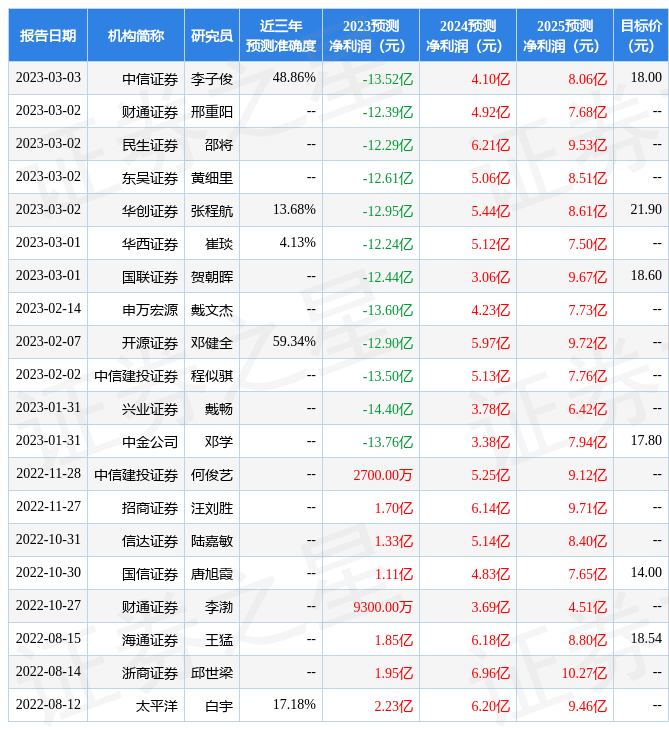The image size is (669, 730).
Task: Click 2023 forecast 9300.00万
Action: (x=383, y=608)
